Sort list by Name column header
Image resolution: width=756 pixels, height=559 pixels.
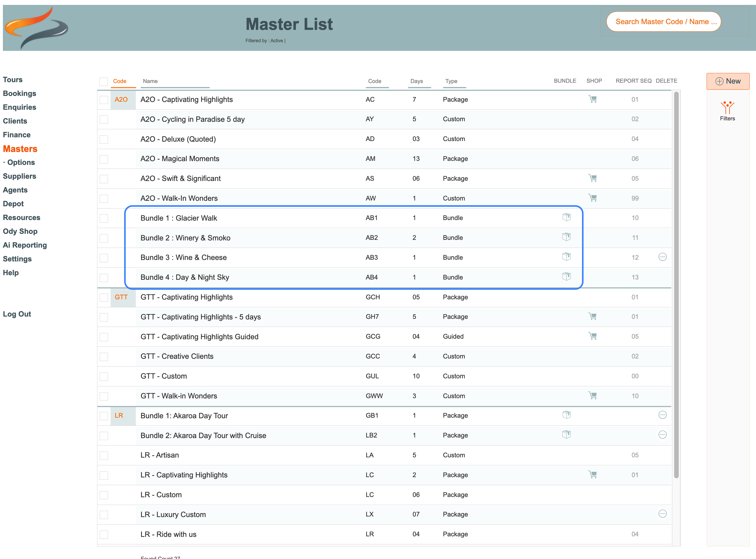click(150, 81)
